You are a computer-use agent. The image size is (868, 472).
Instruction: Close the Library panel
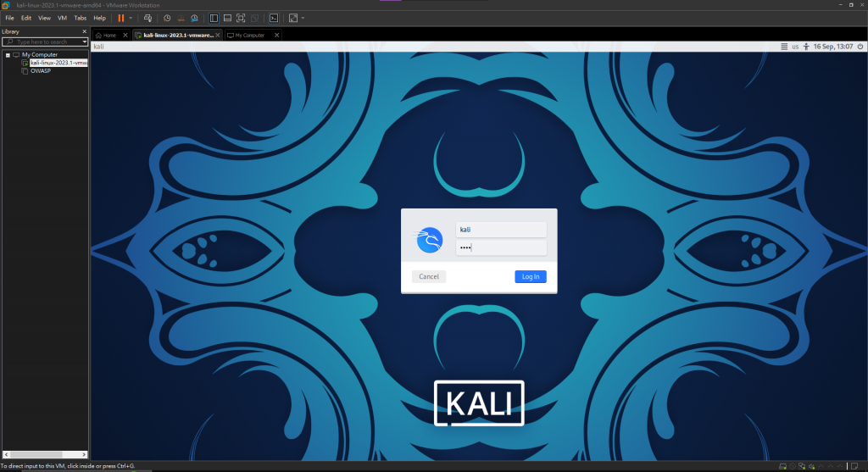click(x=84, y=31)
